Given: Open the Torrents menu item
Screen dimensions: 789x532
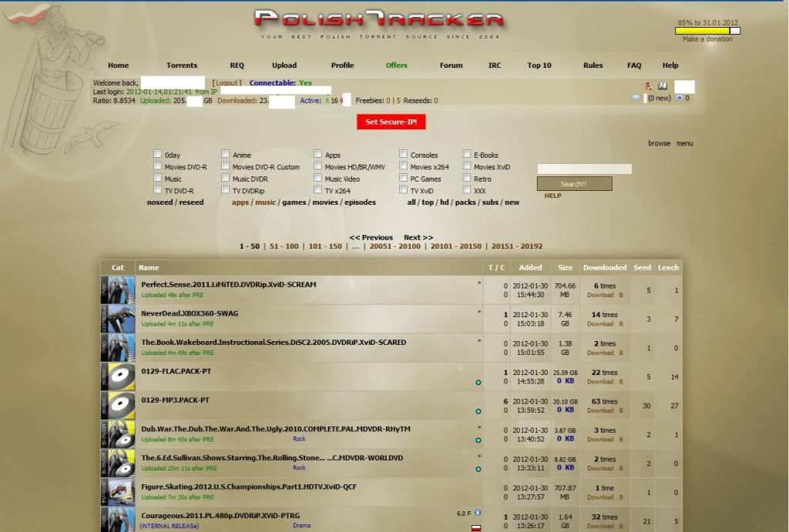Looking at the screenshot, I should click(182, 65).
